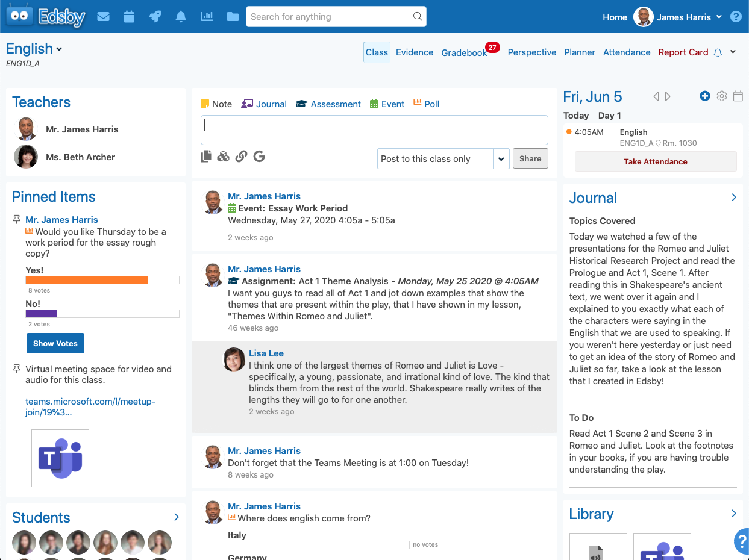Add new item with plus icon
Screen dimensions: 749x560
[704, 96]
